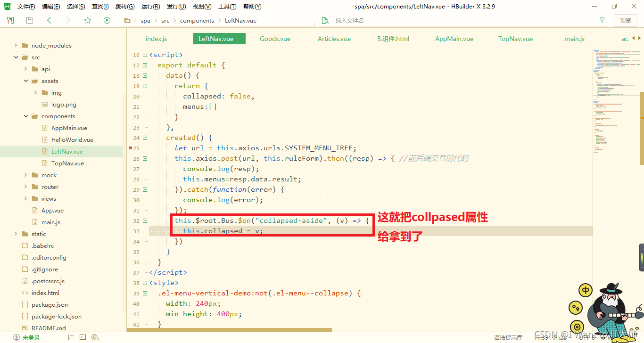Collapse the src folder
The width and height of the screenshot is (644, 343).
click(16, 57)
